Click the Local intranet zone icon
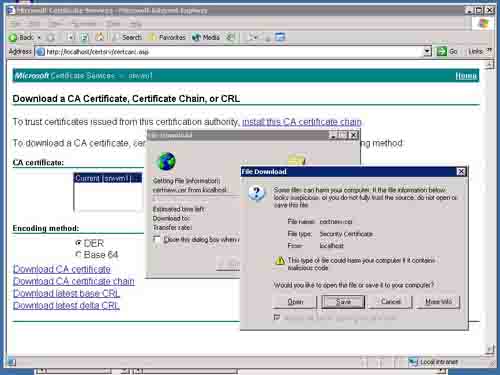Image resolution: width=500 pixels, height=375 pixels. 413,362
